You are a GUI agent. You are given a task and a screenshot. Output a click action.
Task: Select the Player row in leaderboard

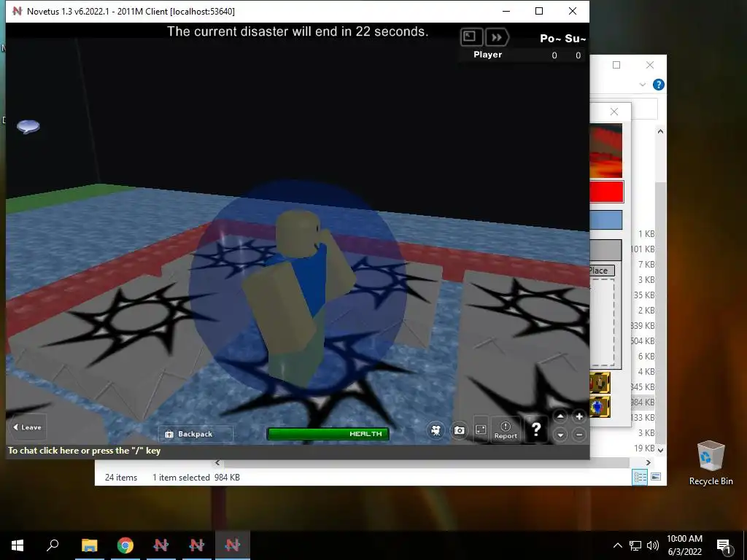(522, 55)
